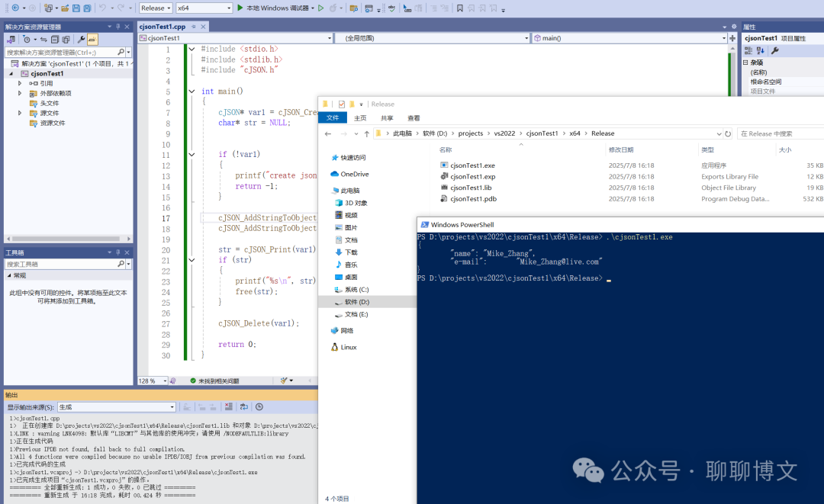This screenshot has width=824, height=504.
Task: Click the Solution Explorer search field
Action: tap(61, 53)
